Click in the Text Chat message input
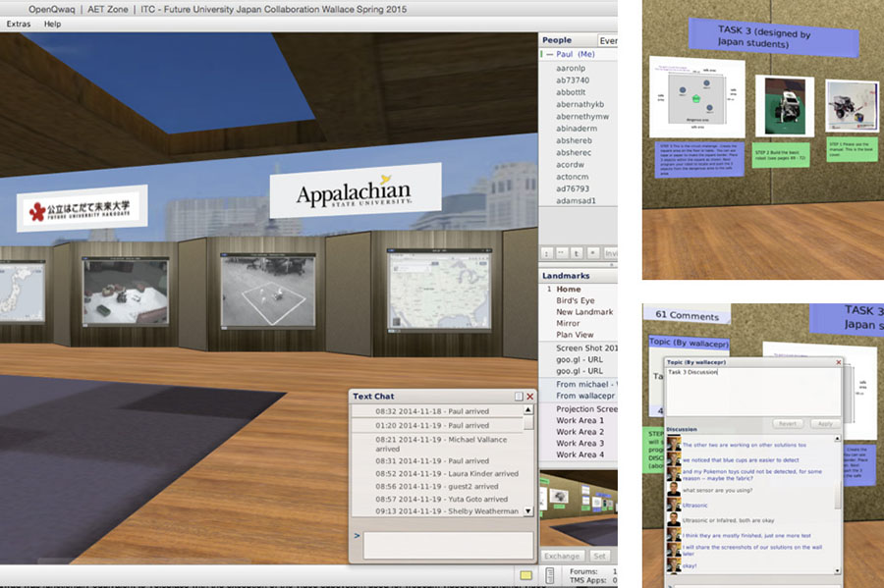 [x=448, y=545]
